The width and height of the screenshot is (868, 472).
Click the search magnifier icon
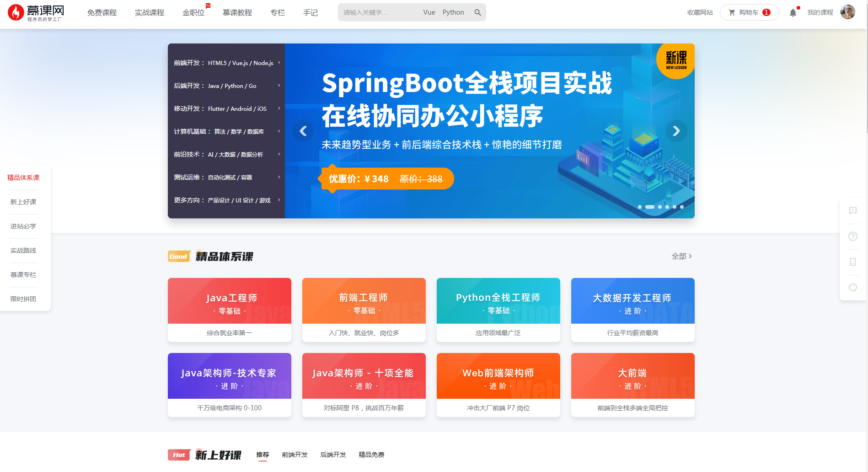click(x=477, y=12)
